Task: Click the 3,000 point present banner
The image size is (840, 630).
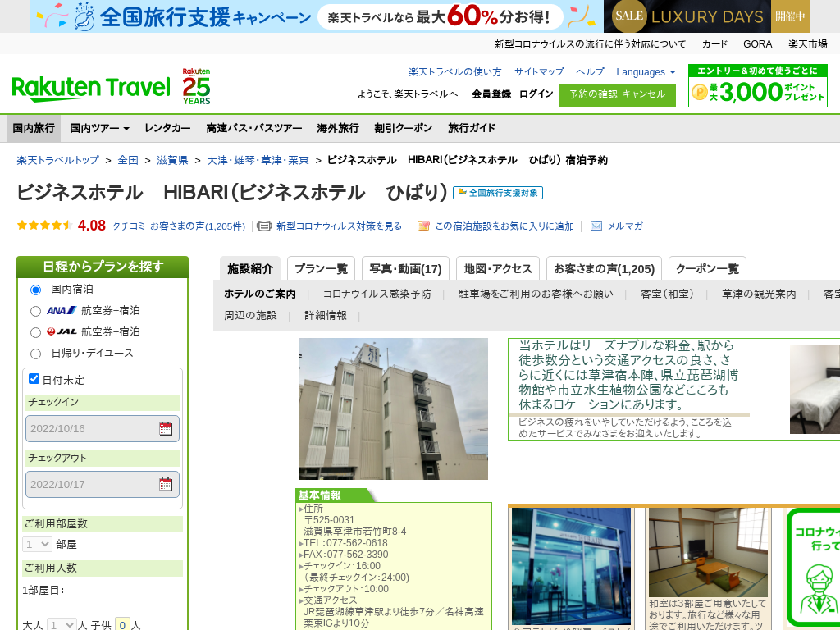Action: click(757, 85)
